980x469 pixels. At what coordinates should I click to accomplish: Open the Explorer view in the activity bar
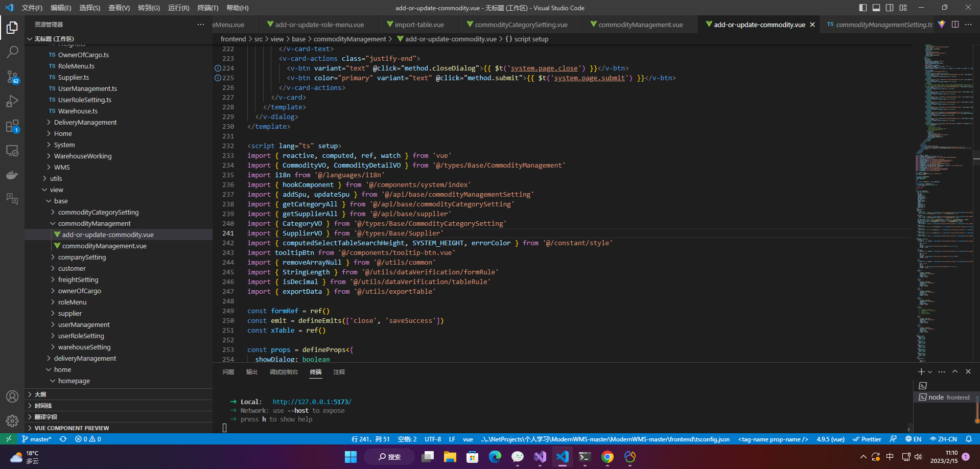(12, 27)
